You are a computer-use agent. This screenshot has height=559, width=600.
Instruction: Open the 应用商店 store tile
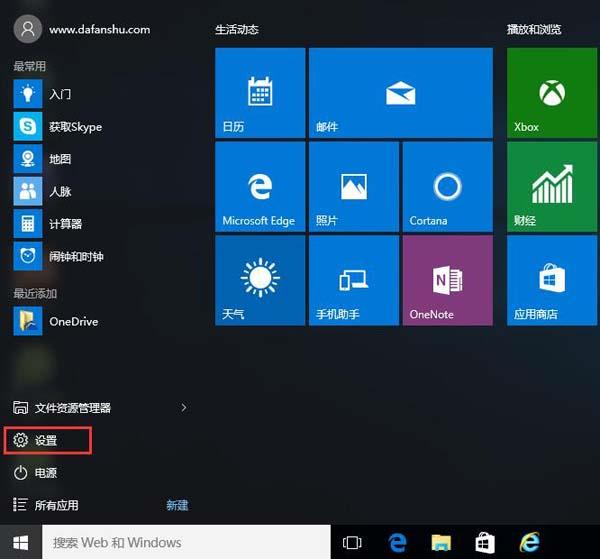pyautogui.click(x=552, y=280)
